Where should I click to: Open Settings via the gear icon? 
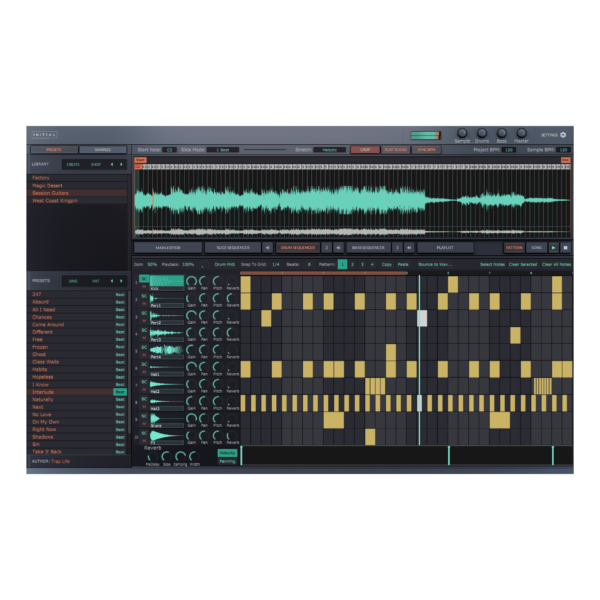(x=563, y=134)
